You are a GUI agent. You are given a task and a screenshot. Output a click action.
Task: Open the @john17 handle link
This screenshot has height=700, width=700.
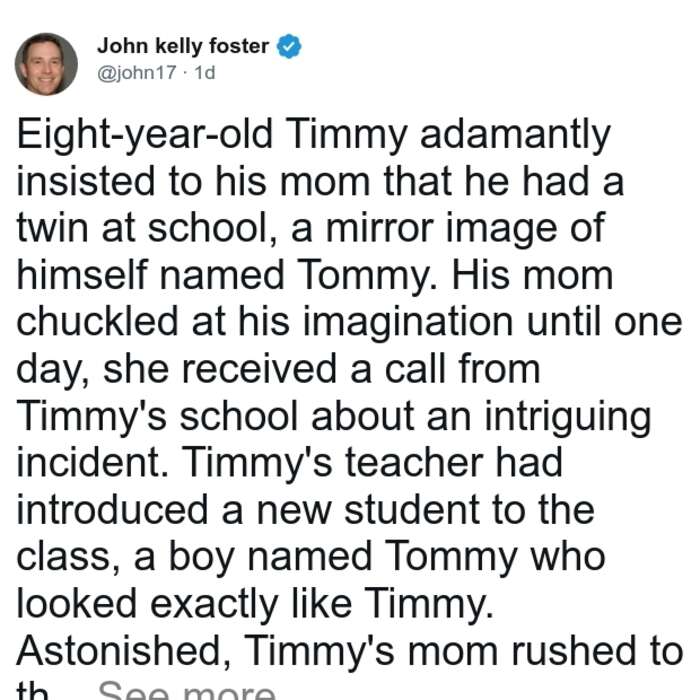[137, 72]
